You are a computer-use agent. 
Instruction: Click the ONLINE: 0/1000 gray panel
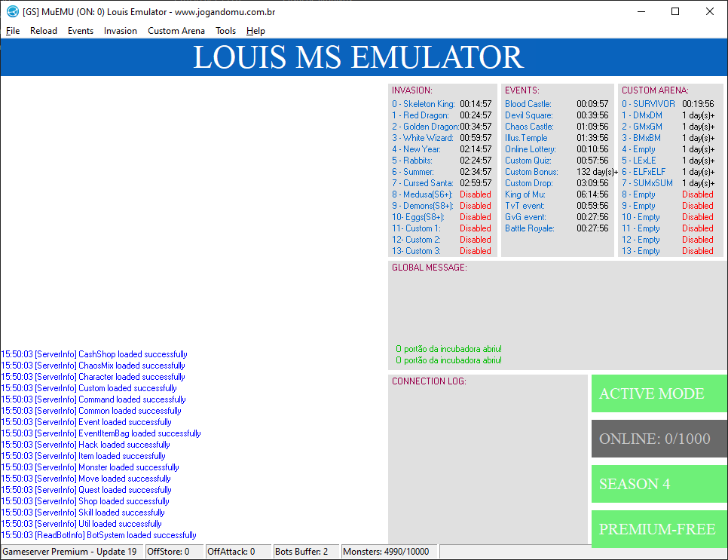659,439
